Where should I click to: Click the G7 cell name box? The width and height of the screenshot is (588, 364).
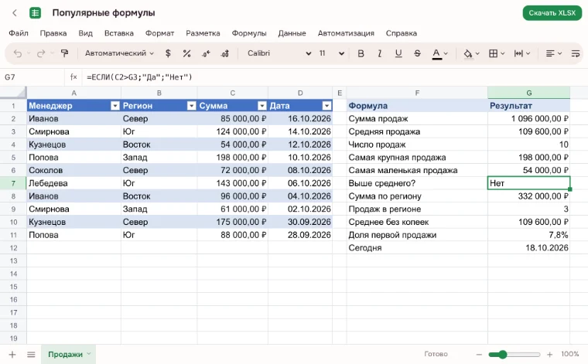click(32, 77)
